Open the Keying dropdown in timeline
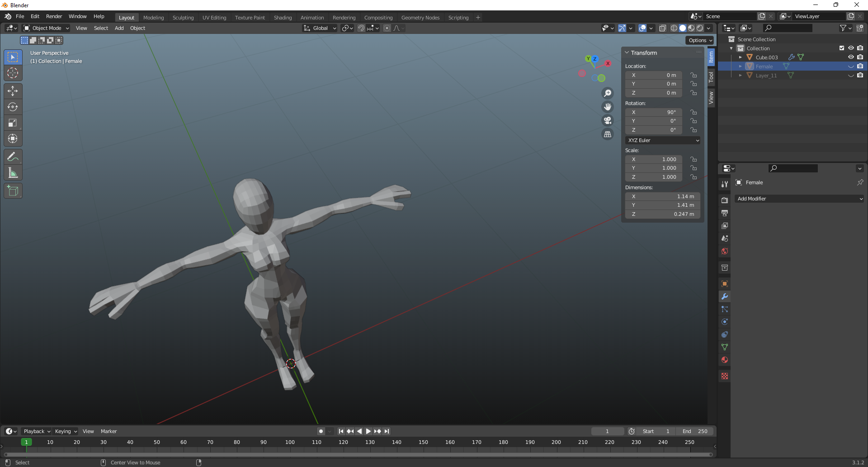This screenshot has height=467, width=868. [66, 431]
